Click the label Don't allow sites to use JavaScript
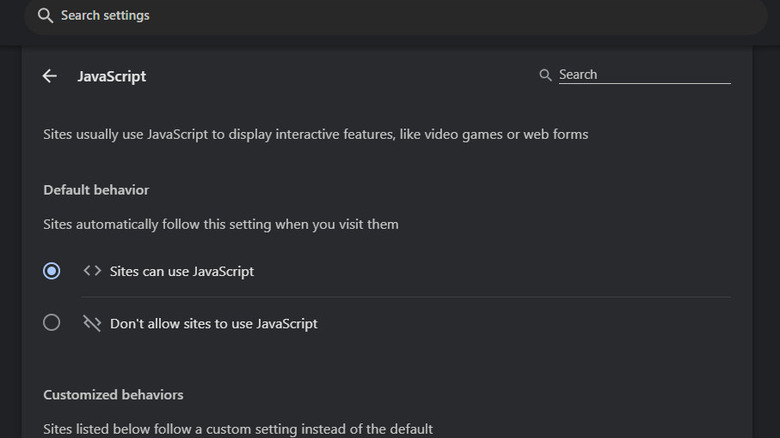The height and width of the screenshot is (438, 780). pyautogui.click(x=213, y=324)
